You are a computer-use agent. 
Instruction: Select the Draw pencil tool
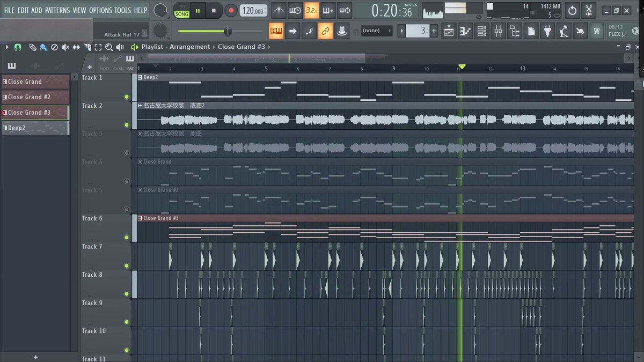click(x=33, y=47)
